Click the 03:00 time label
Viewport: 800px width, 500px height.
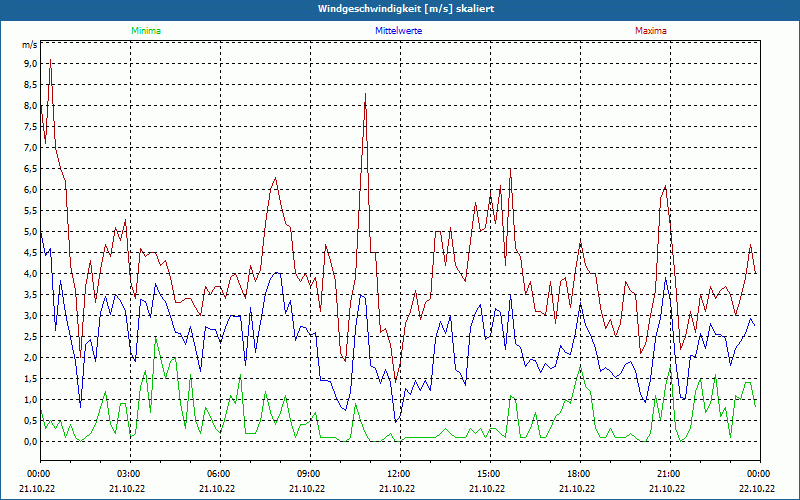(x=130, y=474)
